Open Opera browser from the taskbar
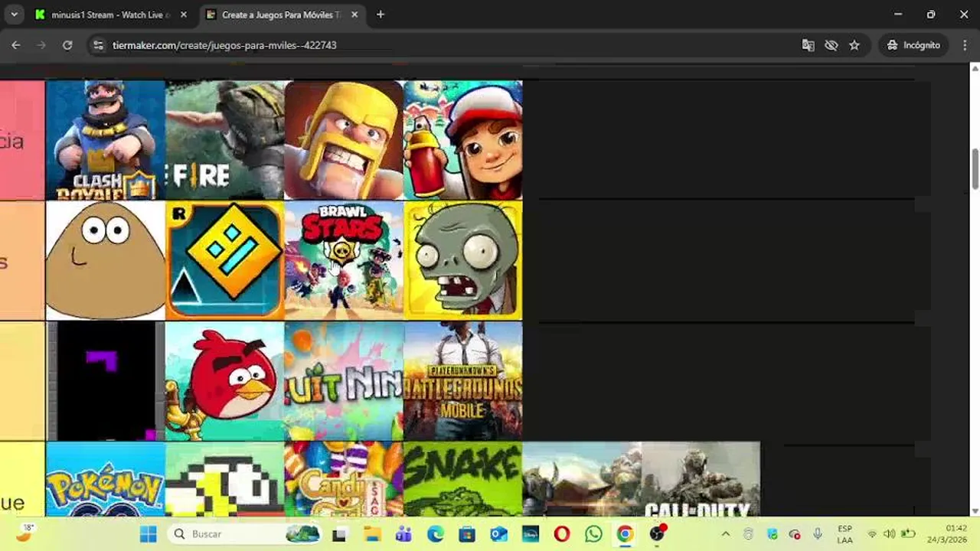 coord(562,534)
